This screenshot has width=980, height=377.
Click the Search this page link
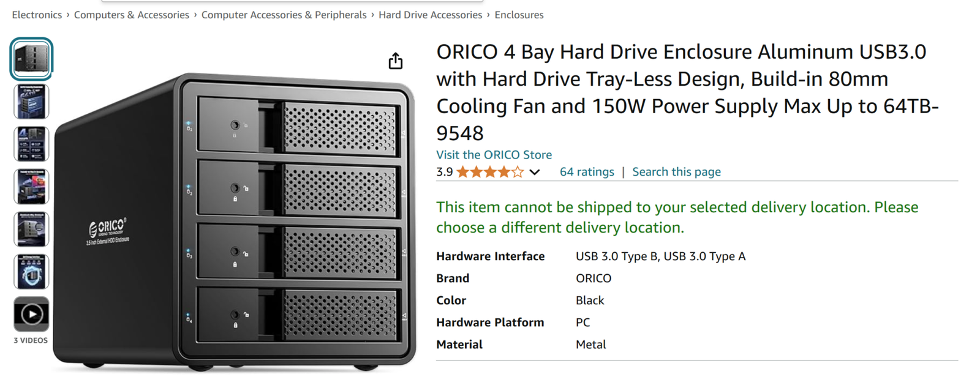coord(676,172)
